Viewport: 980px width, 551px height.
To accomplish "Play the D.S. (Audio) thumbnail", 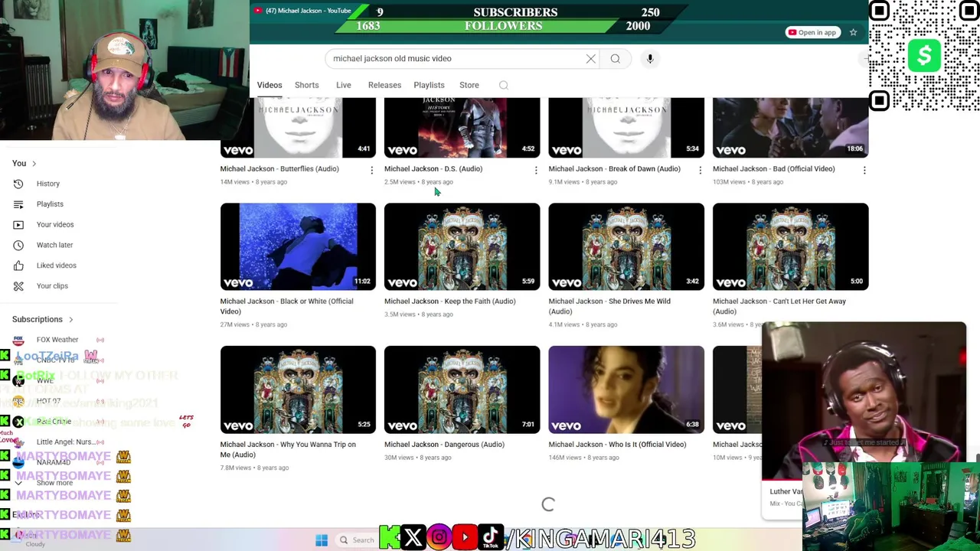I will point(462,128).
